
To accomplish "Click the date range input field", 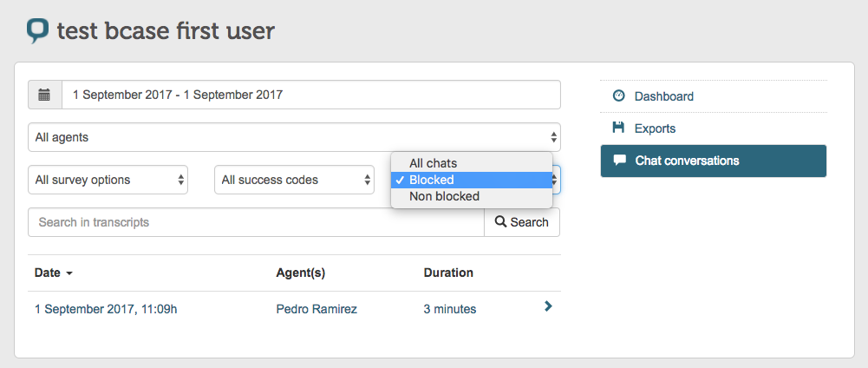I will [x=311, y=95].
